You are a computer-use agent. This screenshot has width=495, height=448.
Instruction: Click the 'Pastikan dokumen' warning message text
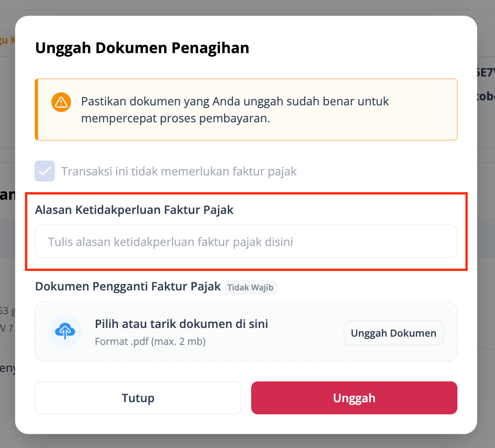[x=235, y=110]
